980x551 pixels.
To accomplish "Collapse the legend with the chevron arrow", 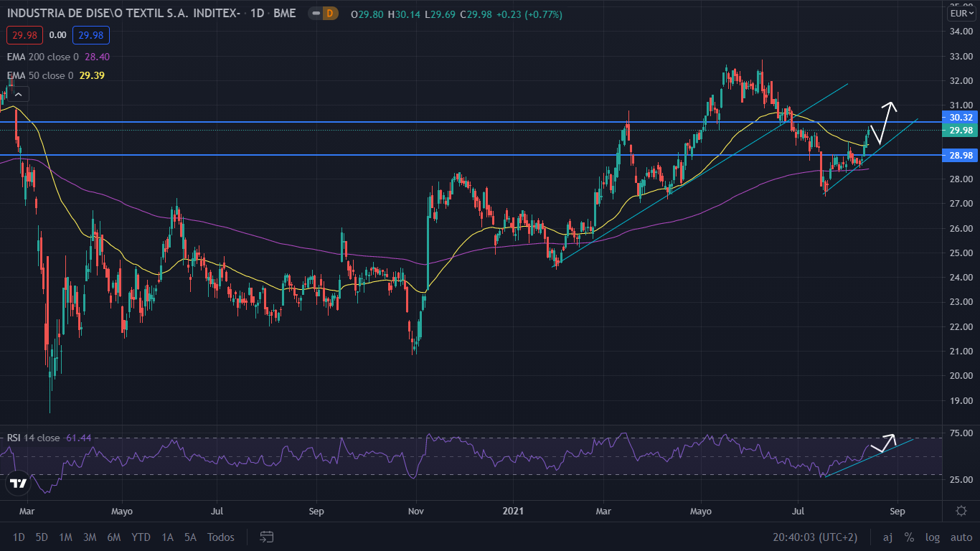I will (x=17, y=94).
